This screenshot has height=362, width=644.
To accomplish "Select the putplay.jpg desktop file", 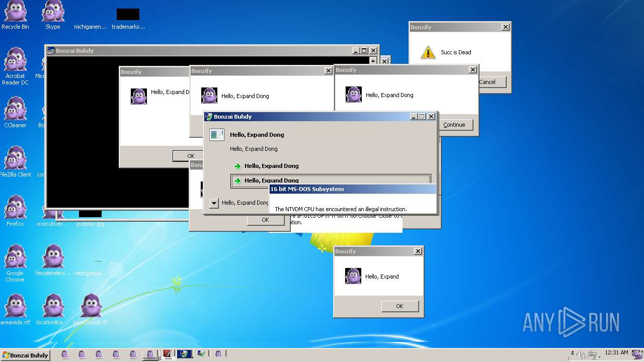I will [91, 219].
